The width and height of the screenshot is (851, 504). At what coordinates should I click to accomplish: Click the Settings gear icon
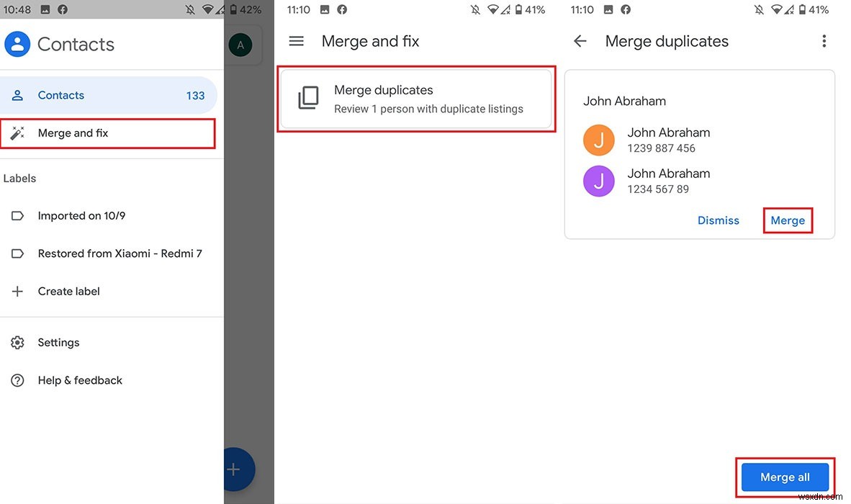pos(17,342)
